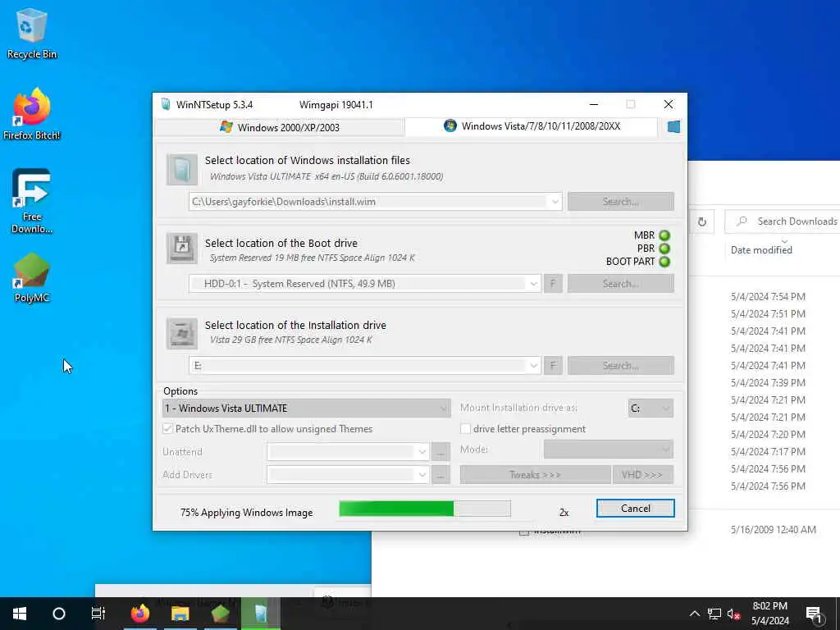This screenshot has height=630, width=840.
Task: Expand the Date modified column chevron in Explorer
Action: point(784,241)
